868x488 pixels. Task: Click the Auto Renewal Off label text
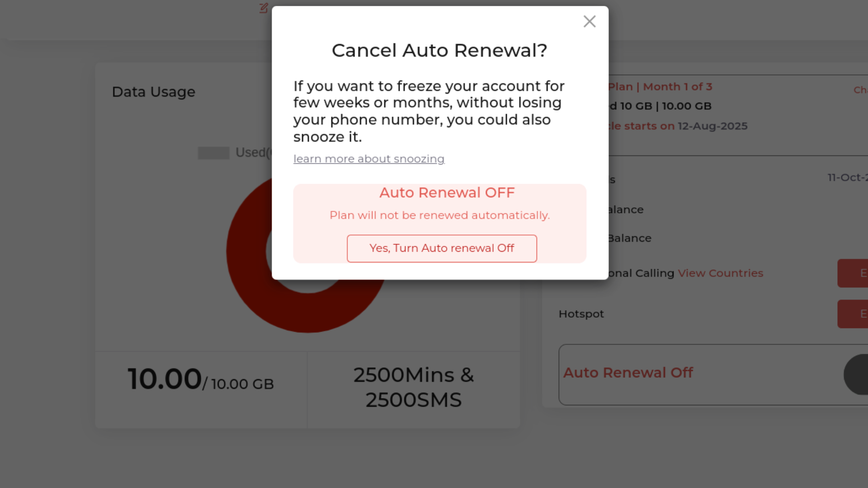tap(628, 373)
